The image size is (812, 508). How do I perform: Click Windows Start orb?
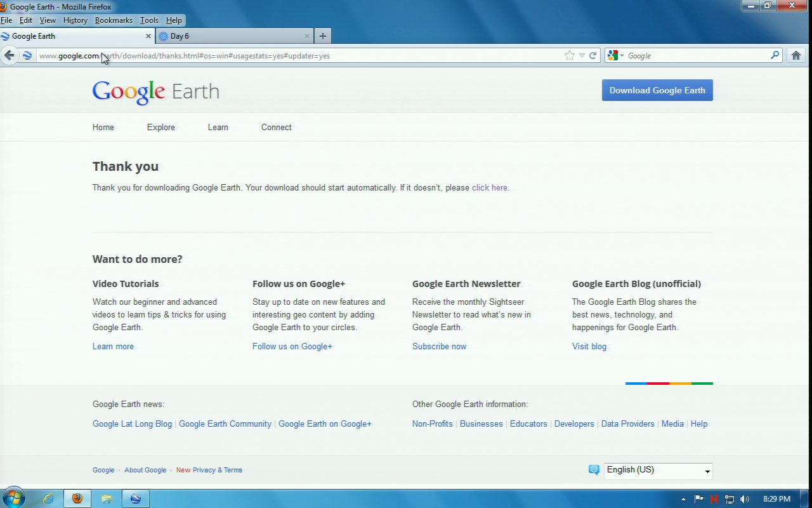[13, 498]
